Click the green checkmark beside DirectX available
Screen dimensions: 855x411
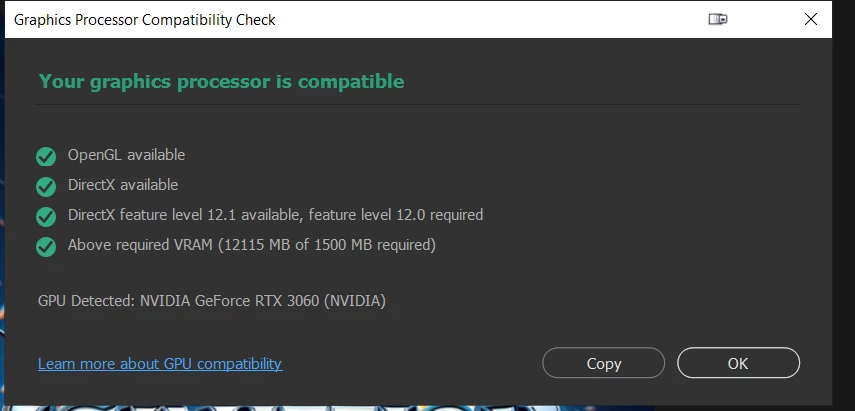point(46,187)
